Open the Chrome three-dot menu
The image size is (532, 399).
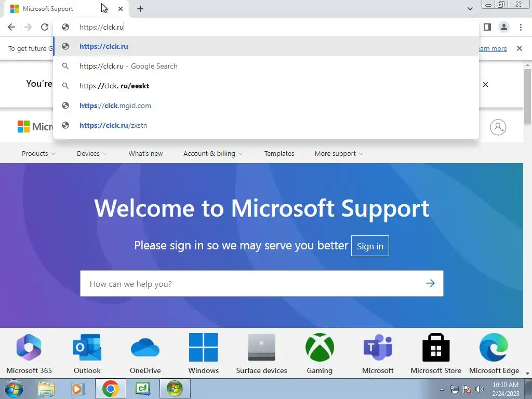(x=521, y=27)
